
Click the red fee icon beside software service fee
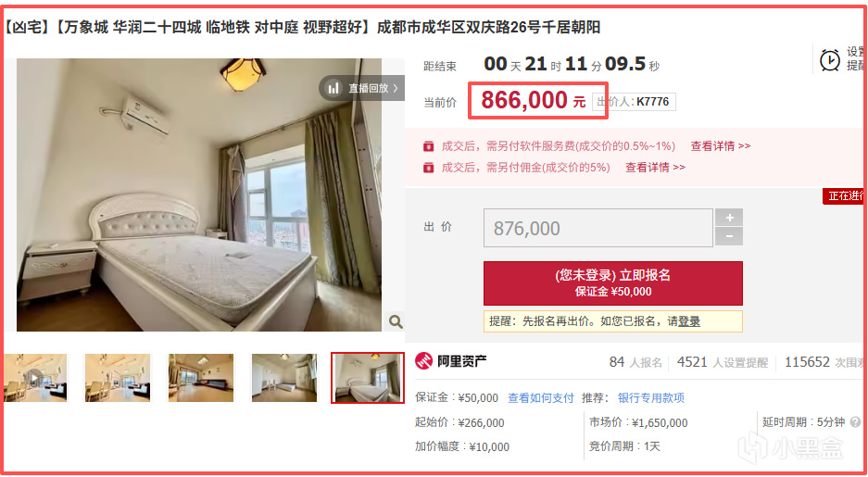[429, 146]
